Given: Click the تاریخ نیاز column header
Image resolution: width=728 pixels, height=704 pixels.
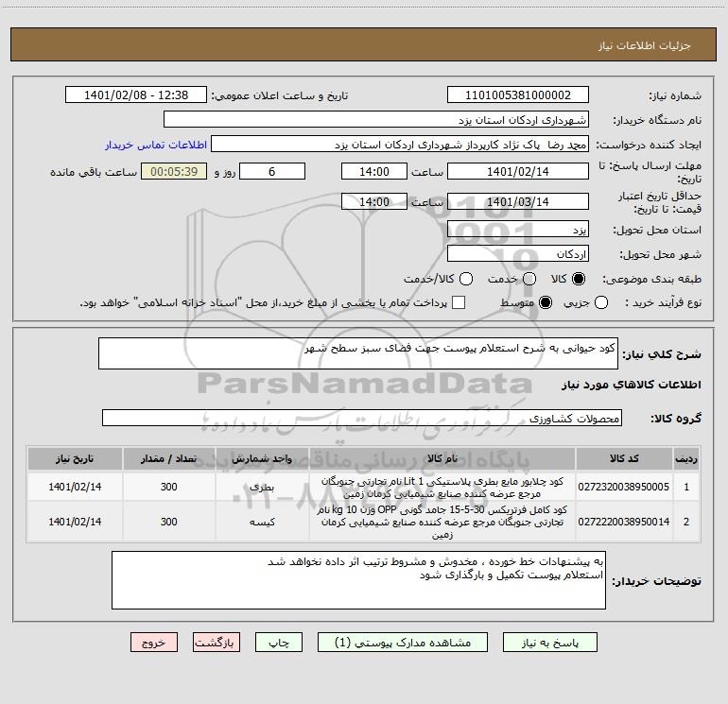Looking at the screenshot, I should coord(75,458).
